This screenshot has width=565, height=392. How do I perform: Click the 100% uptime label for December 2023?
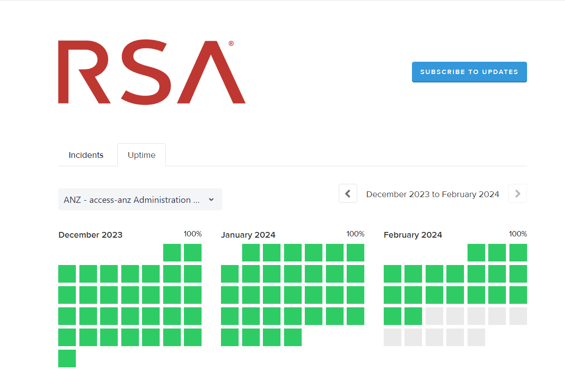click(x=193, y=234)
